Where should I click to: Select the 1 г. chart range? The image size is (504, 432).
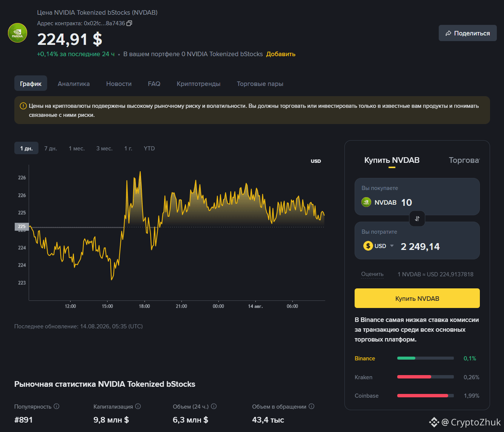point(128,149)
